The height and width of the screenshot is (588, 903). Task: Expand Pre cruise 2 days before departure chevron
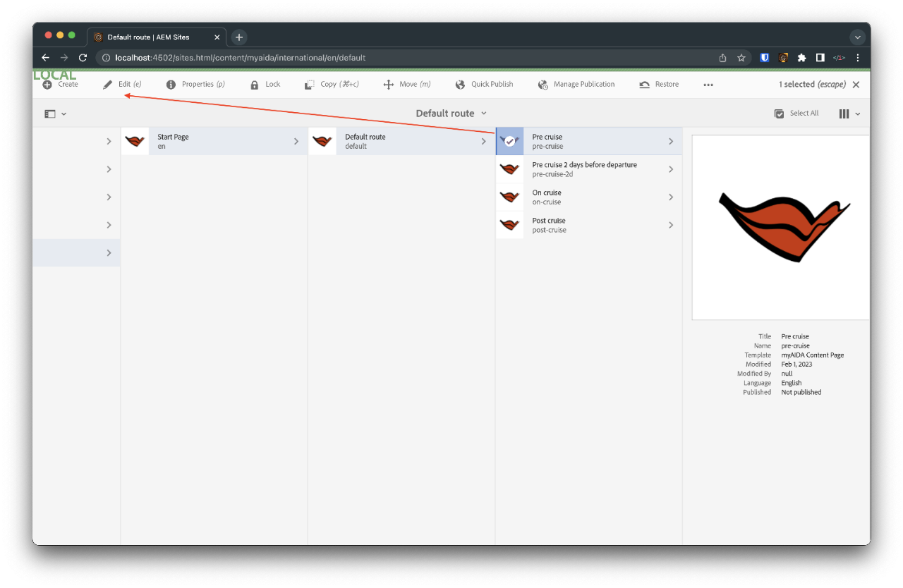pos(671,169)
